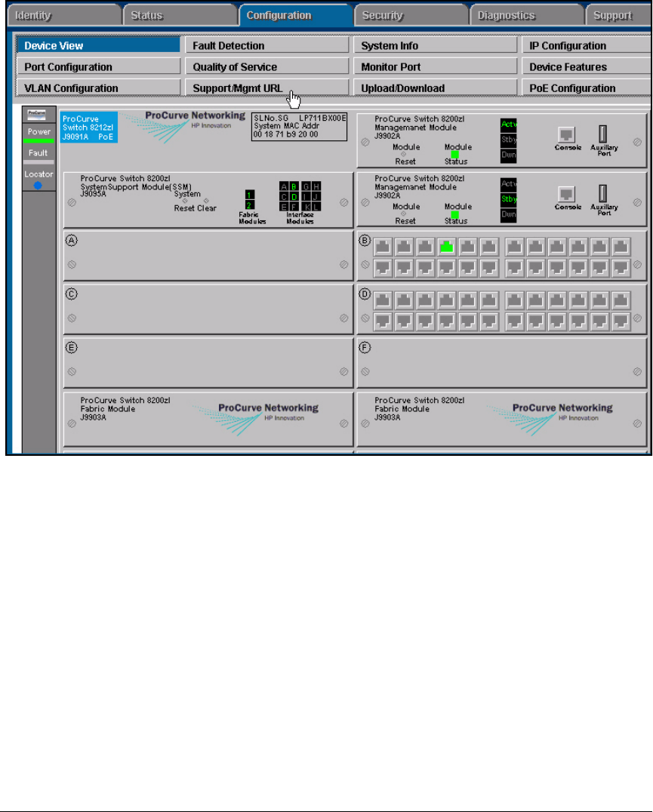Click the Console port of first management module
The image size is (653, 812).
pos(567,135)
